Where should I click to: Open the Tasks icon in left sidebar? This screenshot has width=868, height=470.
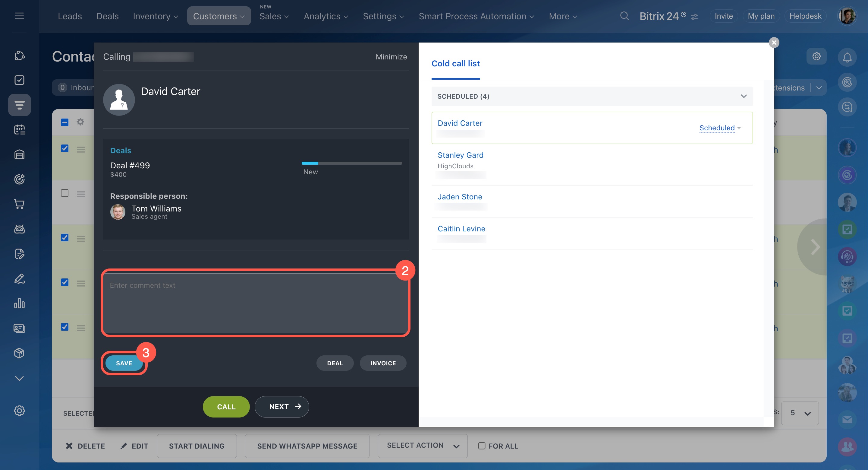pyautogui.click(x=19, y=80)
